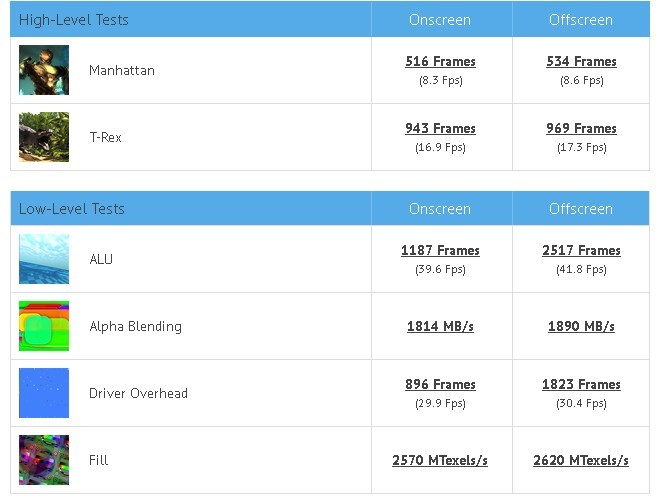Open ALU offscreen 2517 Frames link
The width and height of the screenshot is (658, 499).
[x=581, y=251]
